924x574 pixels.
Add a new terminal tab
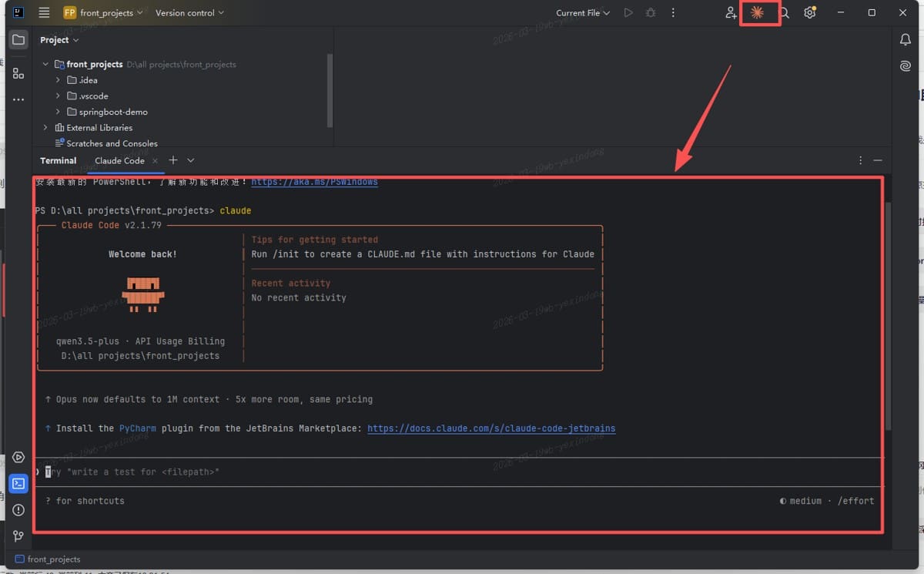[x=173, y=160]
